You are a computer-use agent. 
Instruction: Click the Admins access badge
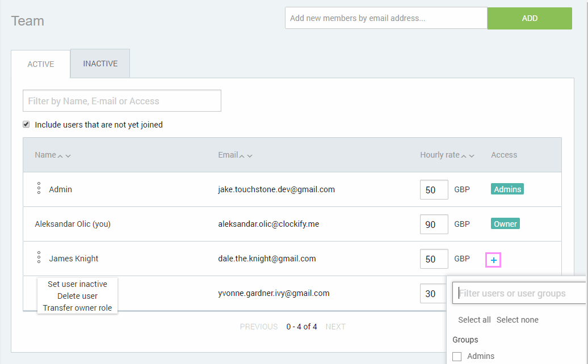pyautogui.click(x=507, y=189)
